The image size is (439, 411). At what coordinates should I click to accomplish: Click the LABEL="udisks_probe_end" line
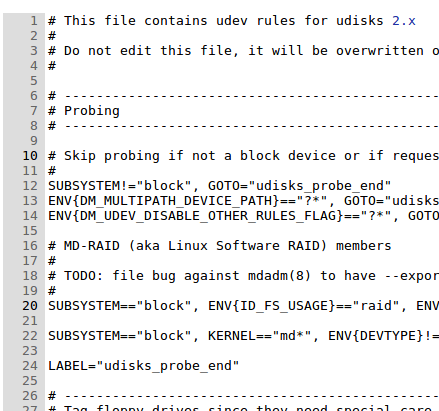coord(144,366)
